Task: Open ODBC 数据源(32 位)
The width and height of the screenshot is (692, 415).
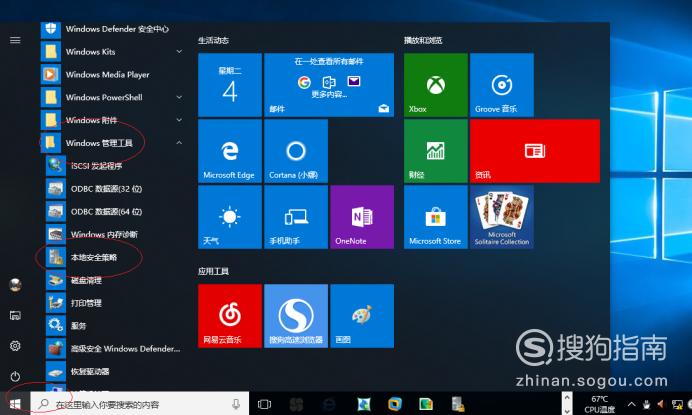Action: (x=115, y=189)
